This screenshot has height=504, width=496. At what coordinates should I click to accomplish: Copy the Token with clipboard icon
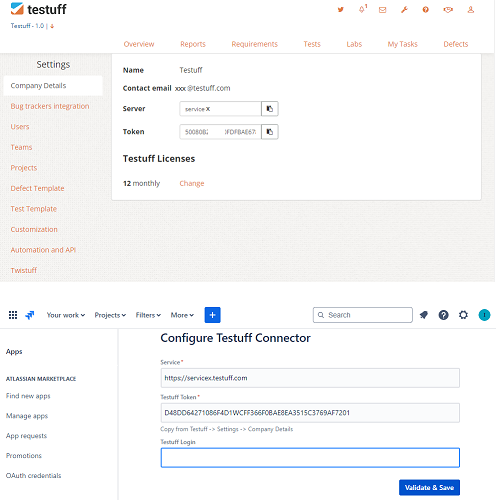click(270, 132)
